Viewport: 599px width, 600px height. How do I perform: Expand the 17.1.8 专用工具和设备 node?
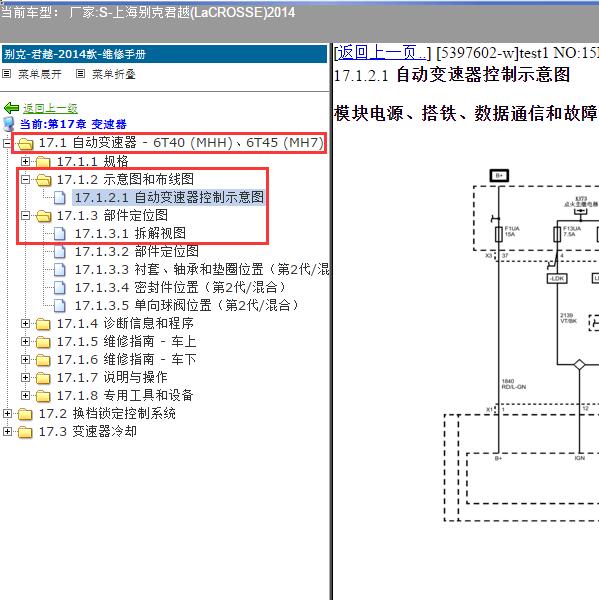click(x=25, y=396)
